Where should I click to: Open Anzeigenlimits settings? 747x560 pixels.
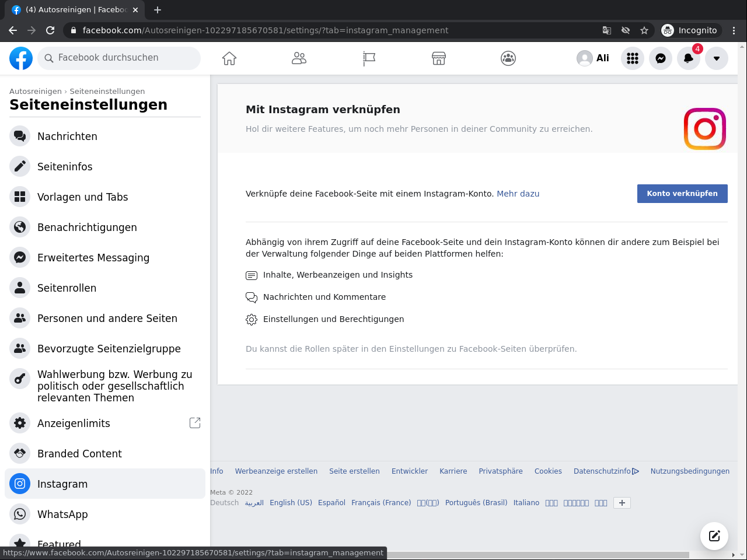point(105,423)
